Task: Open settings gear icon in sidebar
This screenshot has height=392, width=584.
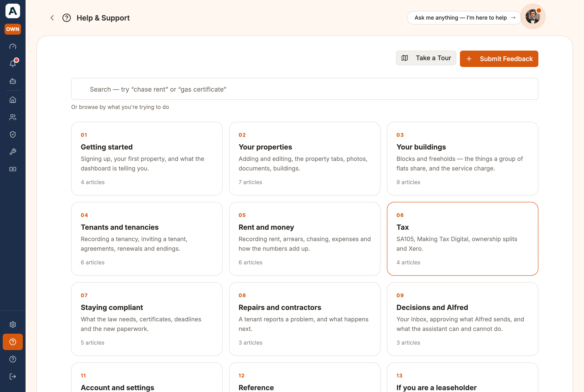Action: point(13,325)
